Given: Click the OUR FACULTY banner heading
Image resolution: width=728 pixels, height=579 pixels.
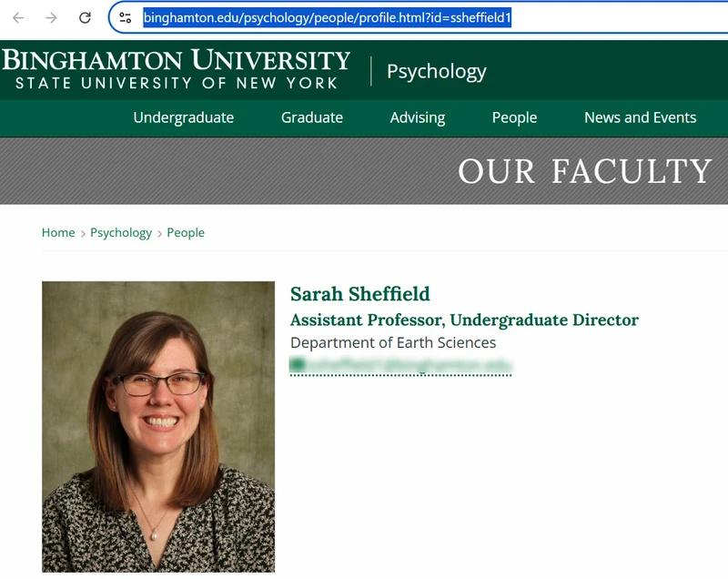Looking at the screenshot, I should (x=584, y=171).
